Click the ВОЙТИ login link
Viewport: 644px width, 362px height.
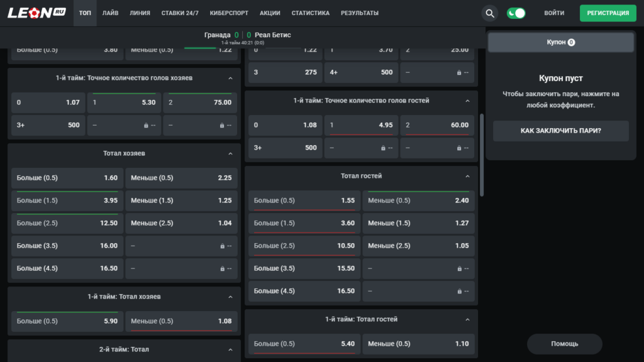(x=554, y=13)
